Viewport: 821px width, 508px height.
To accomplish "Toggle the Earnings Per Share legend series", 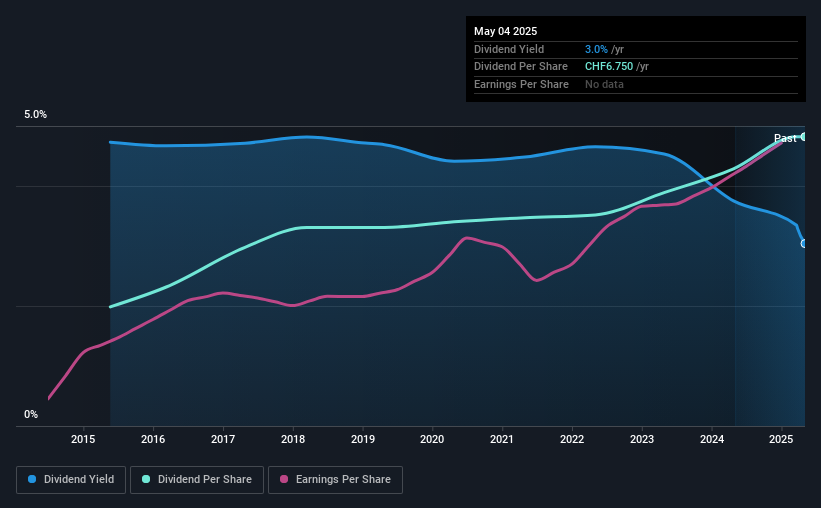I will pos(335,480).
